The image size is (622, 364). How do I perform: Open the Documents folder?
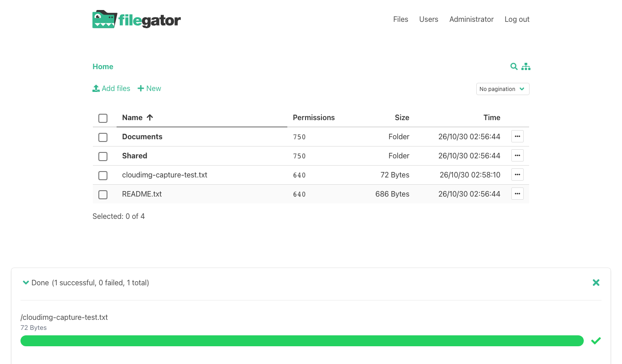[142, 136]
